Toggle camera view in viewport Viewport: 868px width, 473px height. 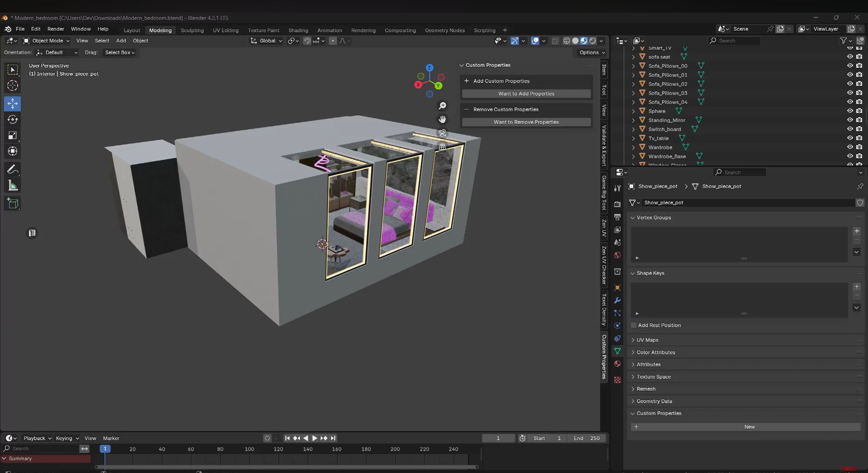pos(442,133)
